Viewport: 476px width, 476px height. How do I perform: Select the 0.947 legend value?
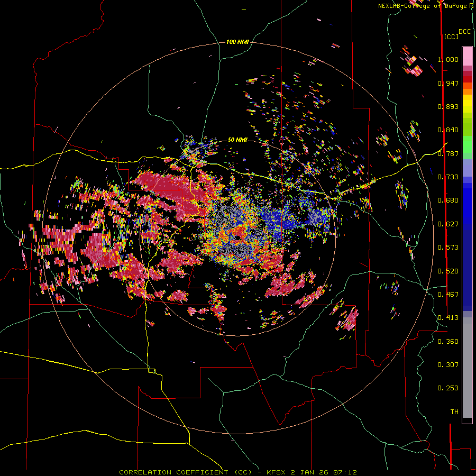[x=448, y=83]
